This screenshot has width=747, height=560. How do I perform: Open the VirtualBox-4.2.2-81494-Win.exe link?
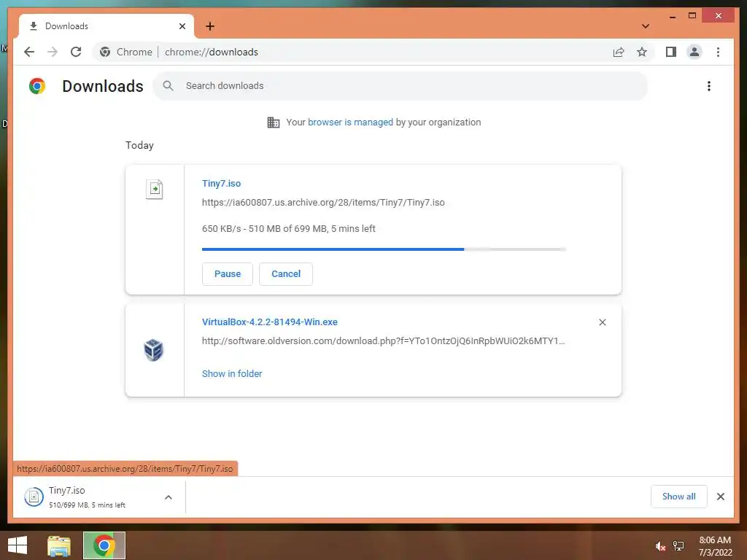click(x=270, y=322)
